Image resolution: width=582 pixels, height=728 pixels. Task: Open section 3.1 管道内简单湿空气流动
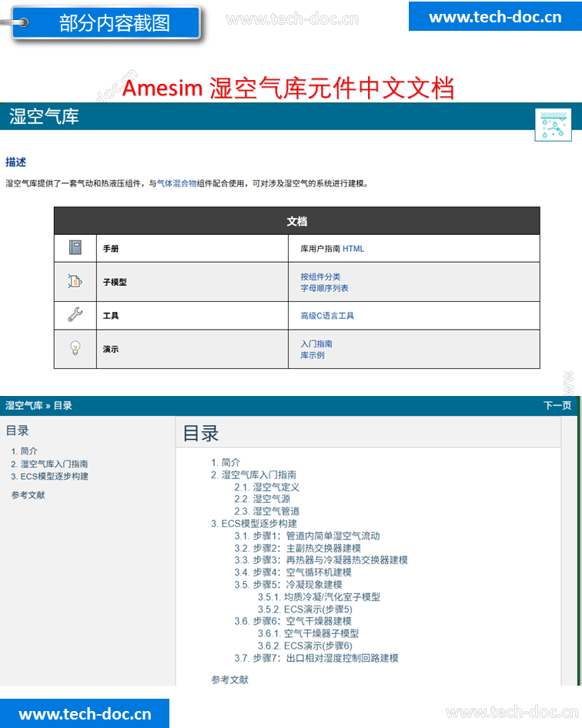[307, 536]
